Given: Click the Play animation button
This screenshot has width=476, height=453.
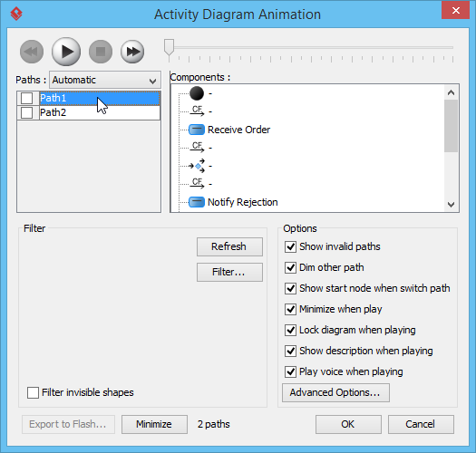Looking at the screenshot, I should 66,52.
